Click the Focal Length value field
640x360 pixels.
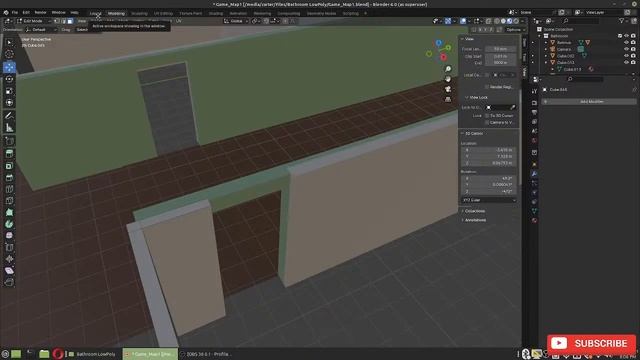tap(500, 49)
